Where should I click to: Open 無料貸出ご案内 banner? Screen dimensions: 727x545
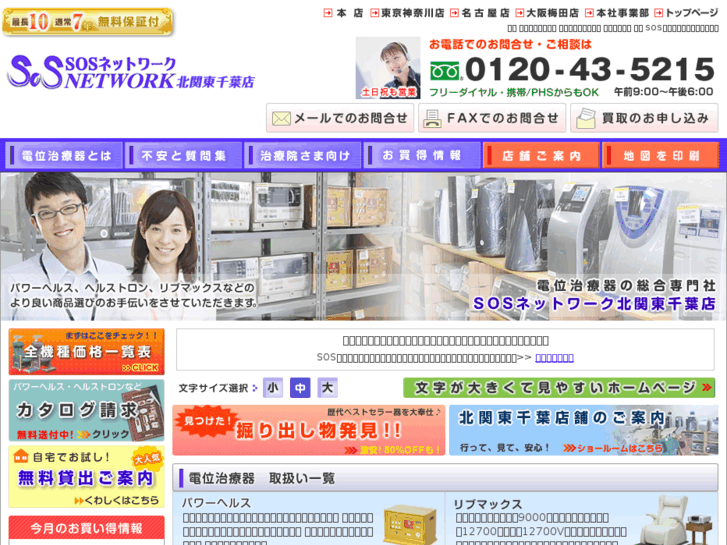pos(86,477)
